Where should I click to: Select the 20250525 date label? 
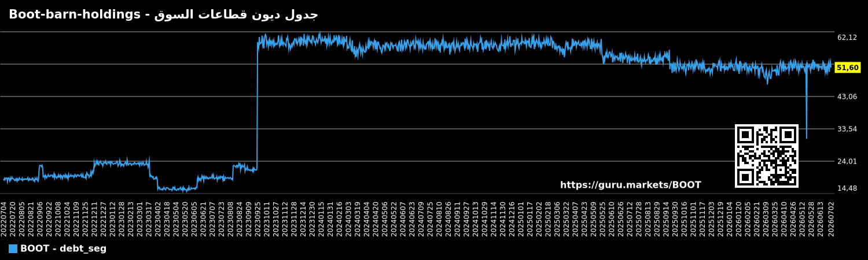tap(603, 218)
